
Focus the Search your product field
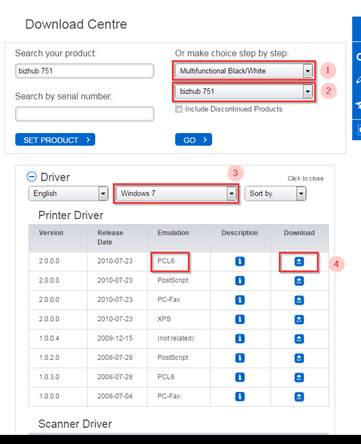click(85, 71)
